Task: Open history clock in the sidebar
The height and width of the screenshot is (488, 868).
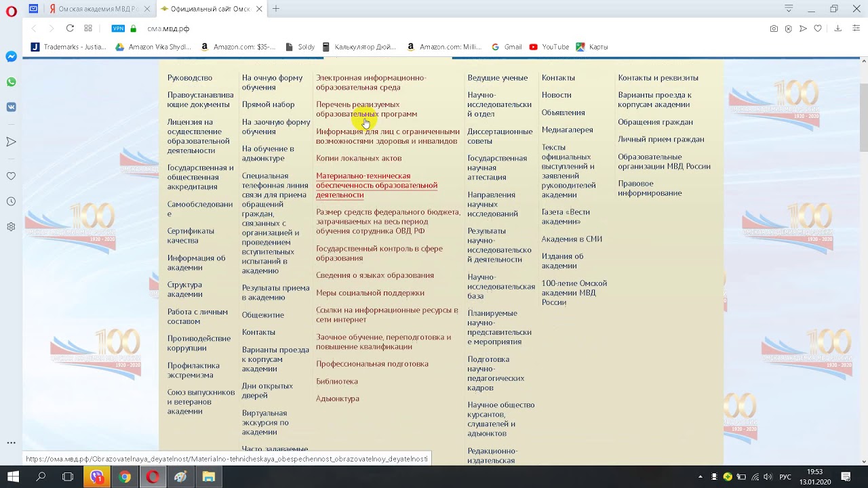Action: 11,201
